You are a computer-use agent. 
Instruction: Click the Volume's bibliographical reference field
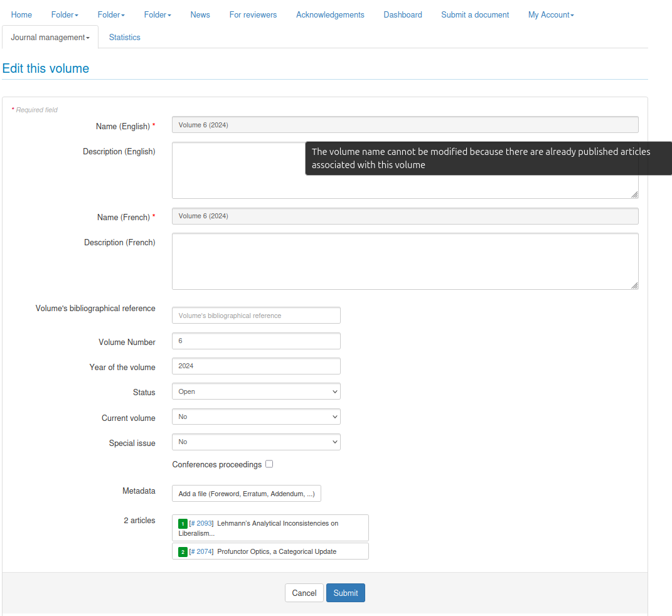[256, 316]
